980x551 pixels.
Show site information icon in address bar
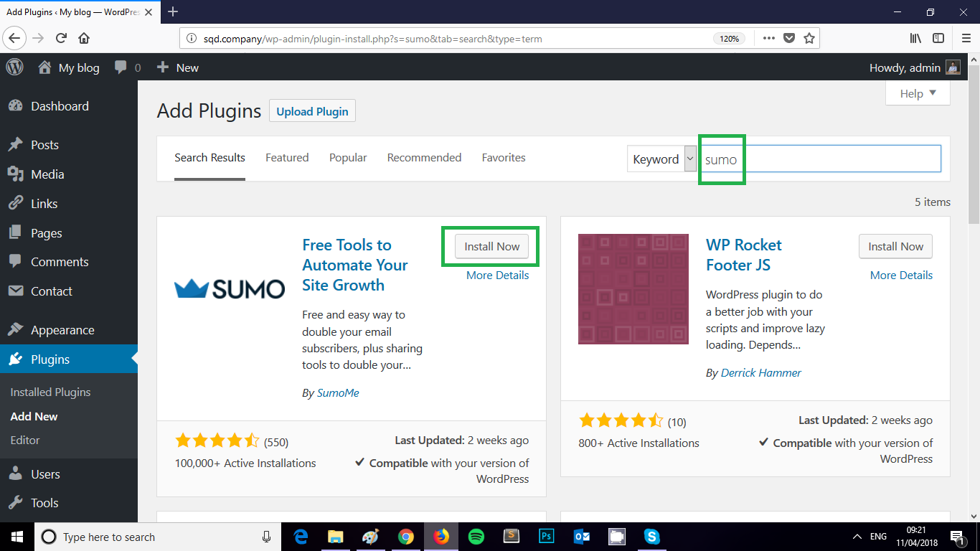(191, 39)
